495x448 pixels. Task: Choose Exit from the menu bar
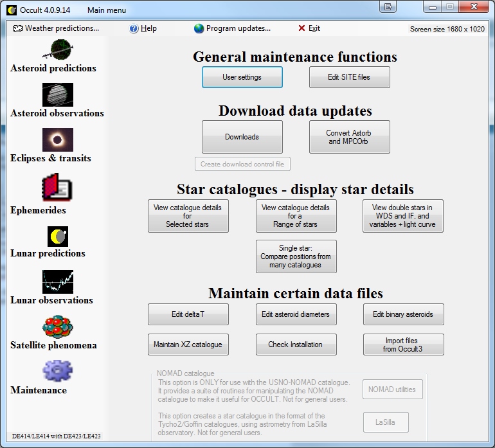pyautogui.click(x=309, y=28)
